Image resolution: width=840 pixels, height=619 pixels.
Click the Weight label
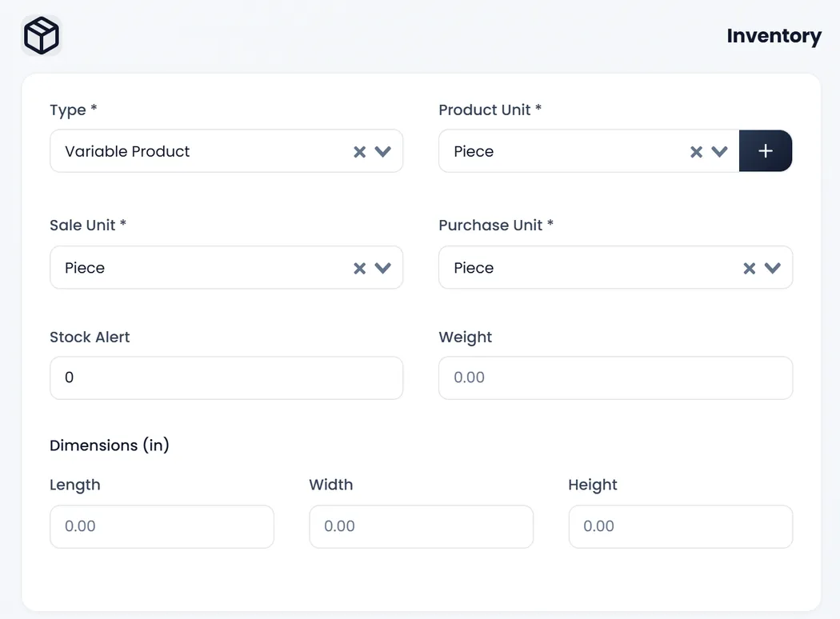click(465, 337)
